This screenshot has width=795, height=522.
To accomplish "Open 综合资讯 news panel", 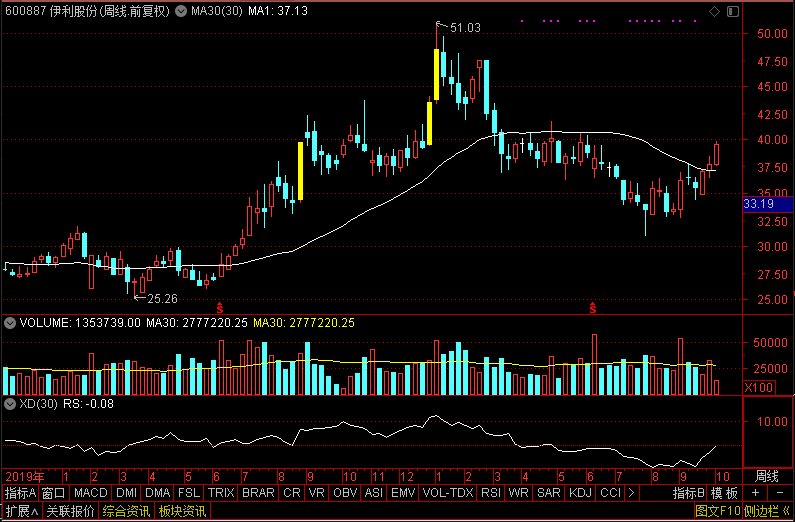I will 126,511.
